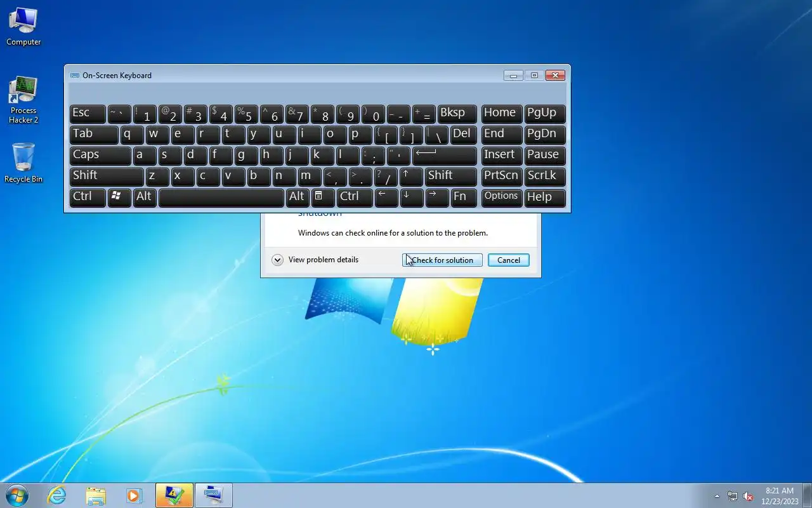Open Windows Media Player taskbar icon

point(134,495)
